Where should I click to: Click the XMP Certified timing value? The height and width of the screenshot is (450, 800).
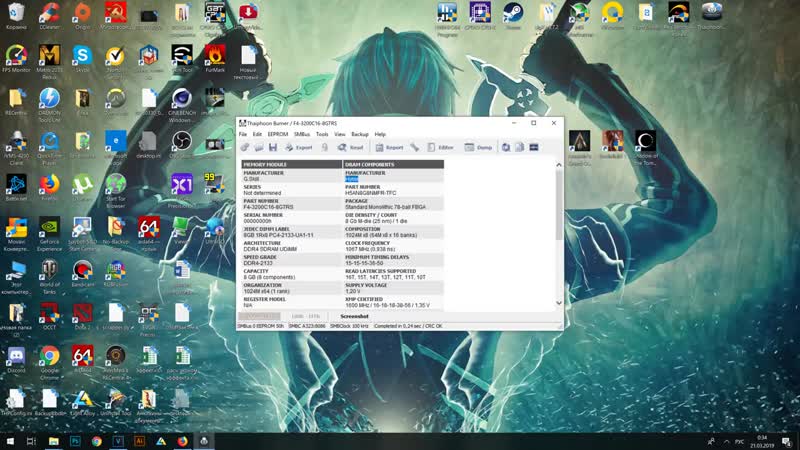pos(387,305)
